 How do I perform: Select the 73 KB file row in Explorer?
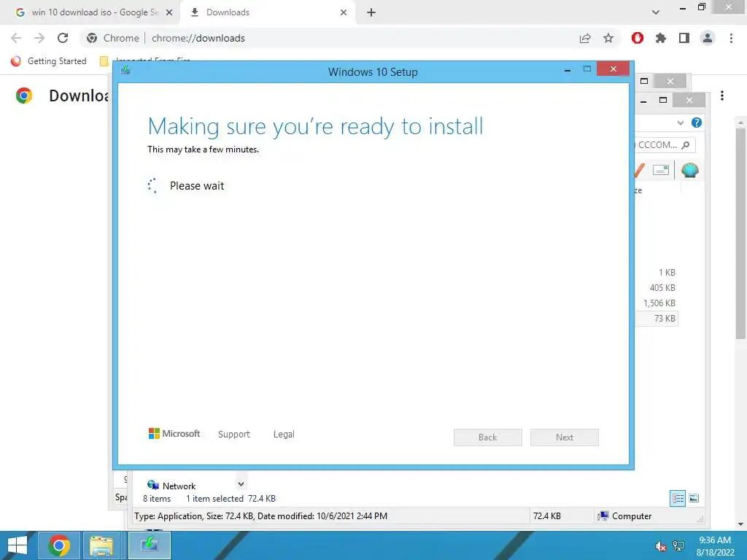point(657,318)
